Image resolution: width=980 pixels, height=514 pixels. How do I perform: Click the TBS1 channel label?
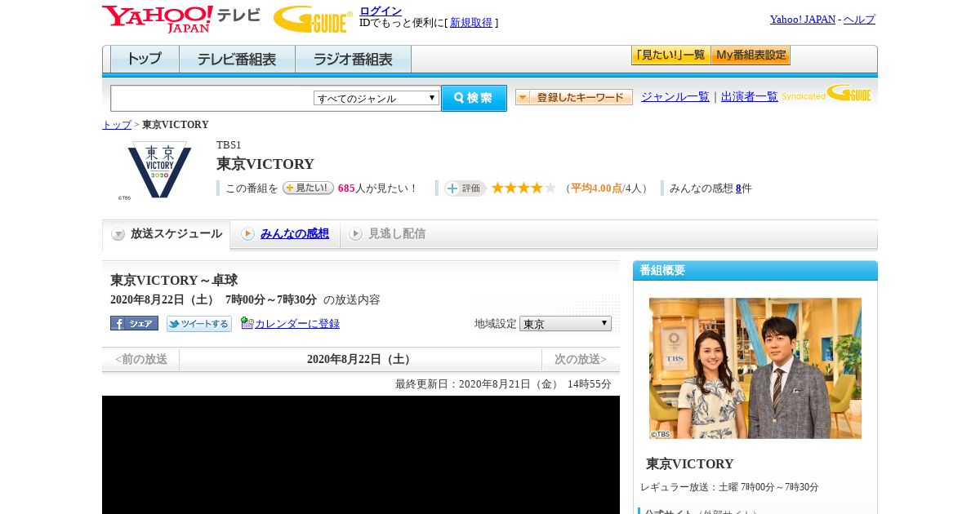pyautogui.click(x=229, y=145)
